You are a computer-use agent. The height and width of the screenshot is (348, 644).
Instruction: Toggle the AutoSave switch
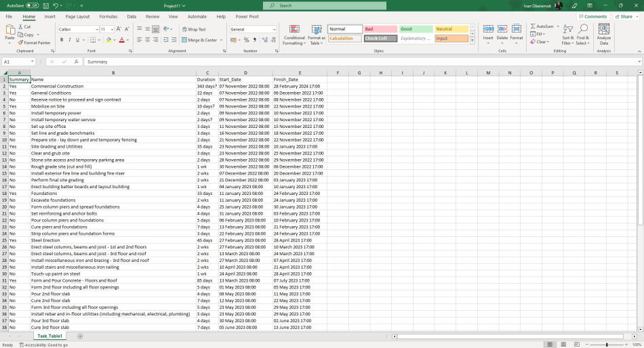[x=32, y=5]
